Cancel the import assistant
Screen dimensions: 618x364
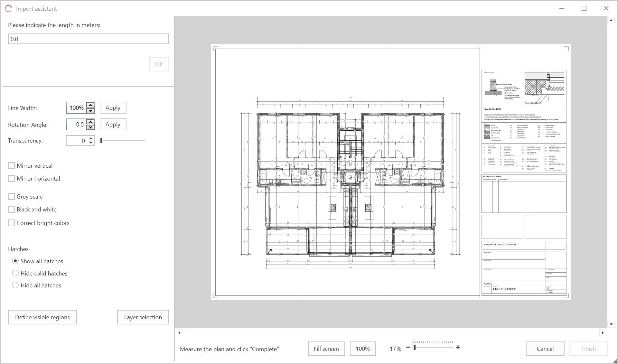point(545,349)
